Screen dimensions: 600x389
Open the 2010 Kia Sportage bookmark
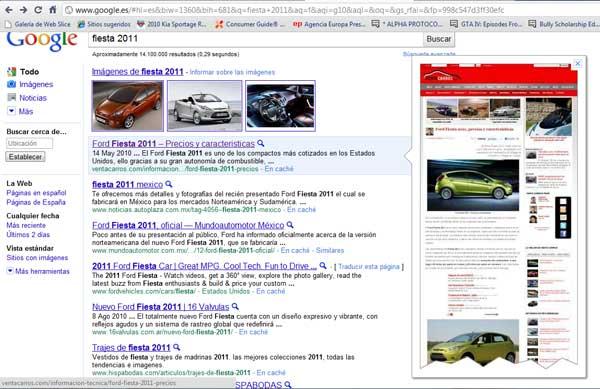(172, 24)
